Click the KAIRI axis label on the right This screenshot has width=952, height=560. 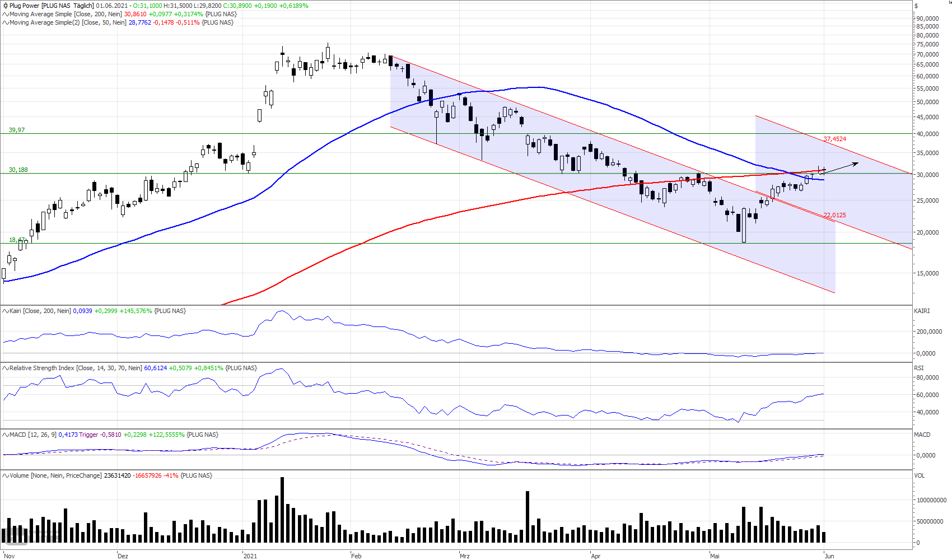coord(922,311)
